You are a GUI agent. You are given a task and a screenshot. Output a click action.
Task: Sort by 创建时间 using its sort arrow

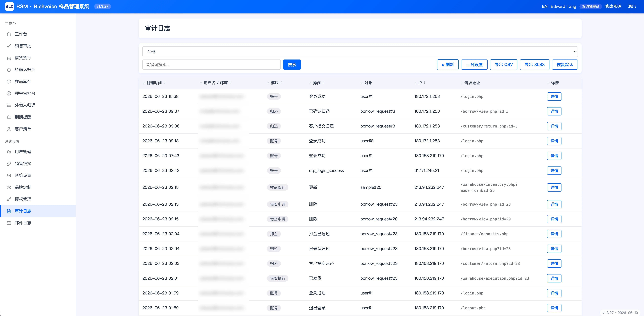coord(165,83)
